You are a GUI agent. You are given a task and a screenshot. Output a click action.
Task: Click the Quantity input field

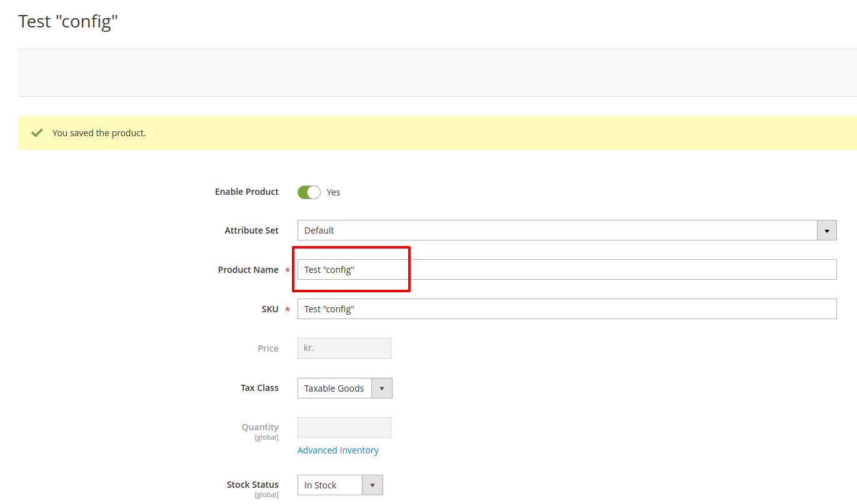(x=344, y=427)
